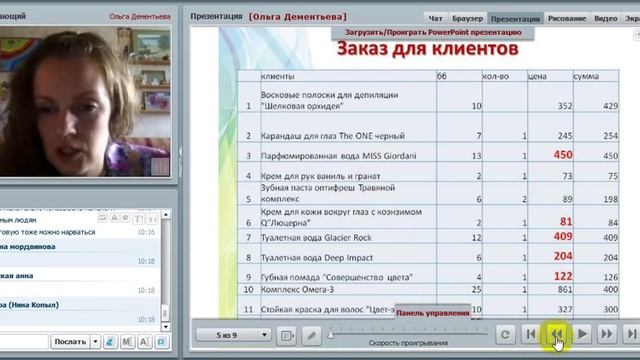Click the blue figure icon in the chat toolbar
The image size is (640, 360).
110,342
